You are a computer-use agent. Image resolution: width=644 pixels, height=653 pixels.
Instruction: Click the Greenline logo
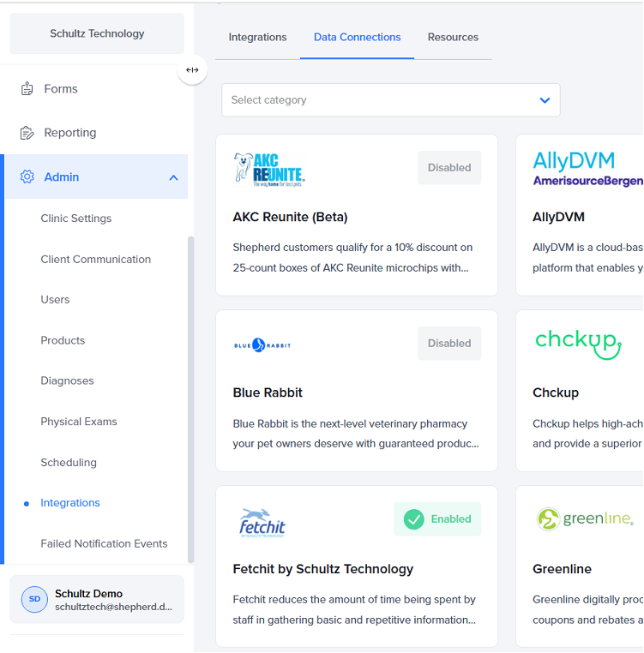[585, 518]
